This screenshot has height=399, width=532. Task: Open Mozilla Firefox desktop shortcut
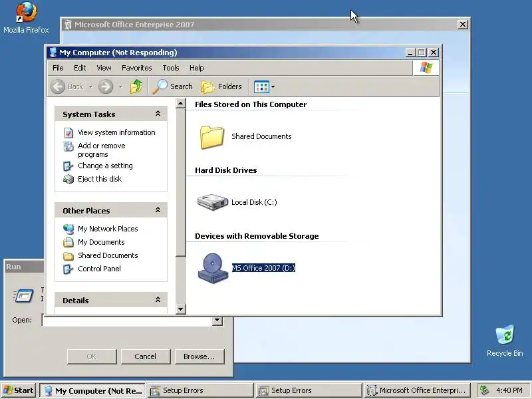[x=26, y=18]
